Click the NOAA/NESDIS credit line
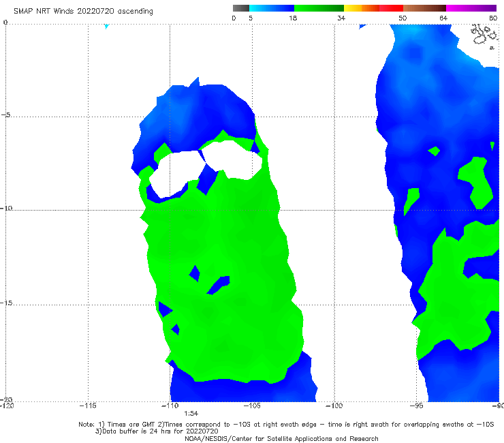This screenshot has height=443, width=504. (281, 439)
